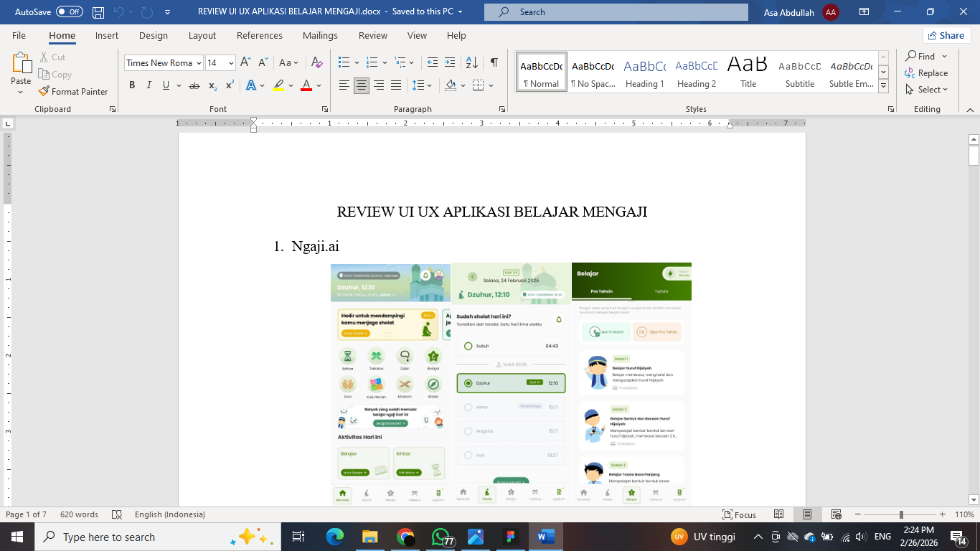Expand underline style options arrow
This screenshot has height=551, width=980.
pyautogui.click(x=177, y=85)
